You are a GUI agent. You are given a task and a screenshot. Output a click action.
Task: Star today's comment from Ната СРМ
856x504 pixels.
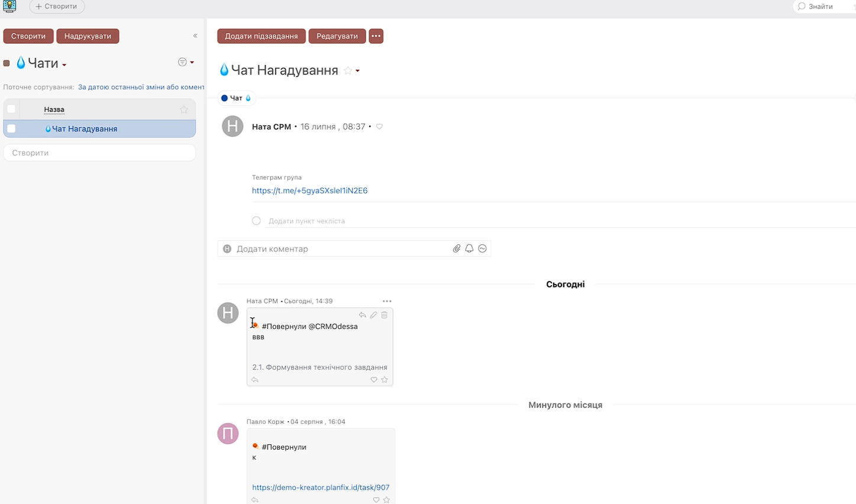[x=385, y=380]
